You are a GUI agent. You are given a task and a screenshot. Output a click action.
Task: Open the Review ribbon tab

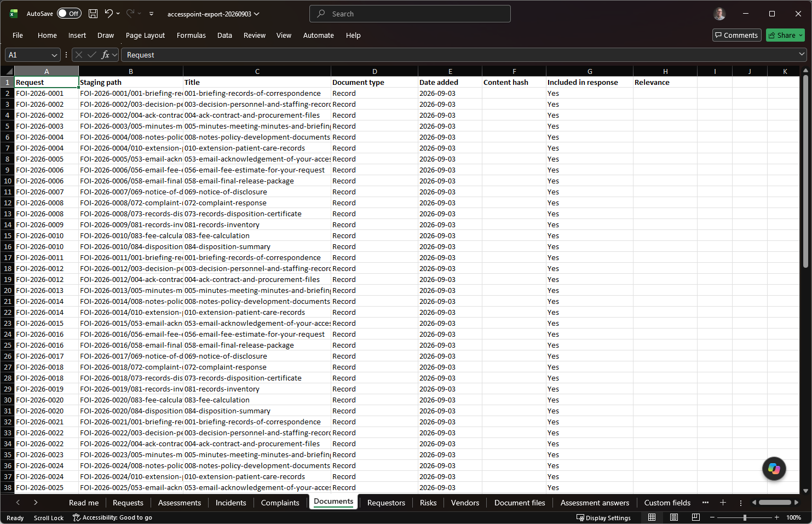point(255,35)
